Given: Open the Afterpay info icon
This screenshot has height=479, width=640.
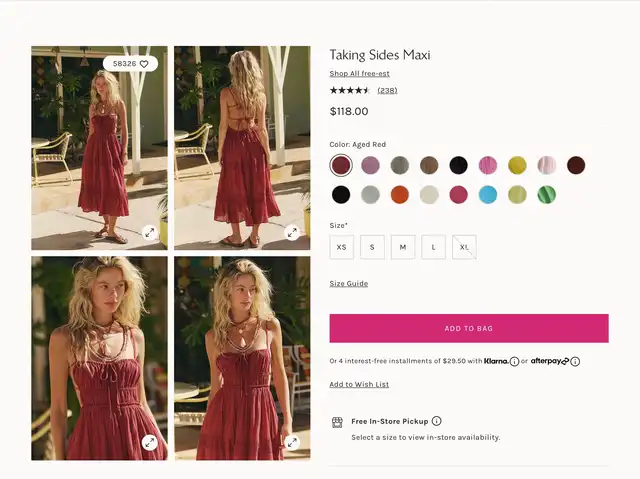Looking at the screenshot, I should [x=575, y=361].
